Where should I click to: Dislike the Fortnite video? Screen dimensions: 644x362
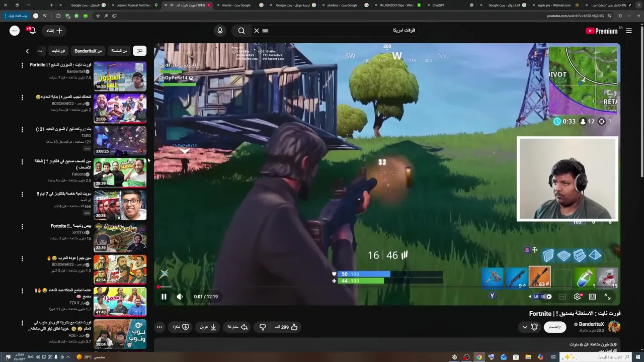pos(262,327)
